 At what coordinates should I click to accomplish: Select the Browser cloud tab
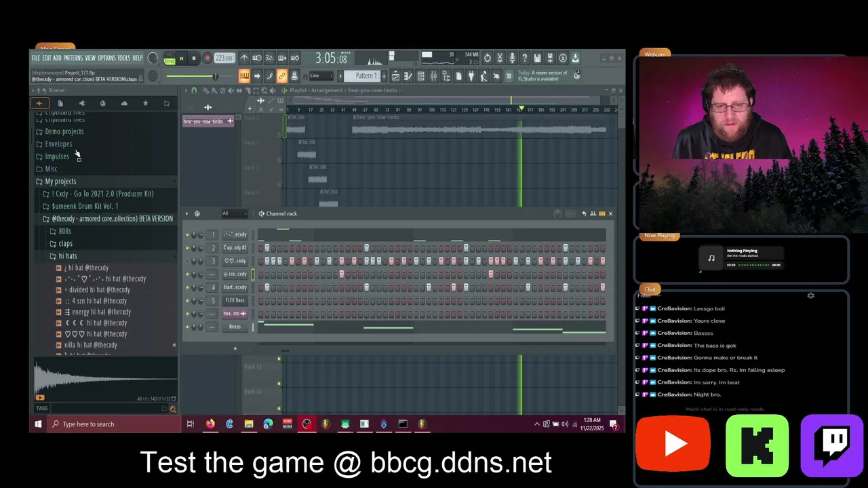tap(124, 103)
